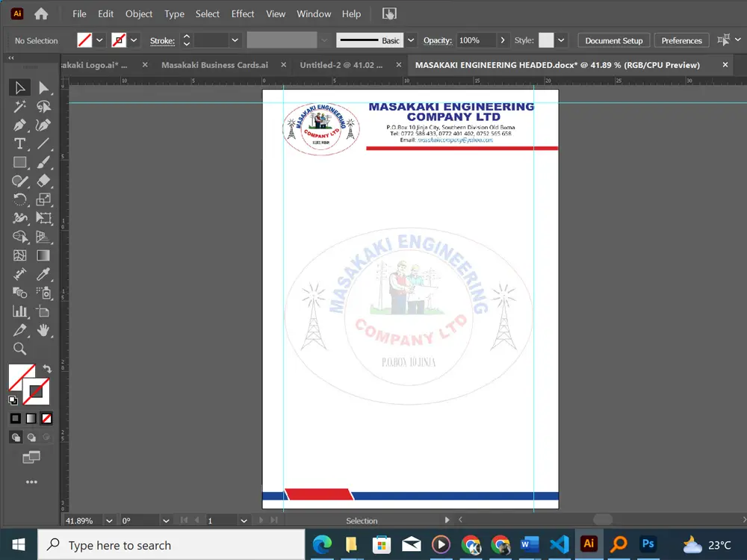747x560 pixels.
Task: Select the Symbol Sprayer tool
Action: 43,293
